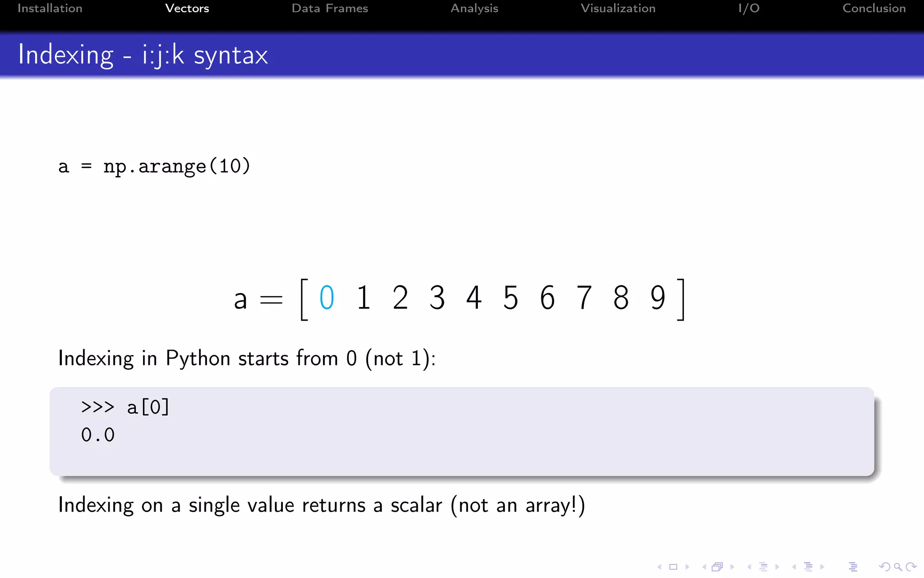This screenshot has height=578, width=924.
Task: Click the magnifier search icon
Action: click(x=898, y=567)
